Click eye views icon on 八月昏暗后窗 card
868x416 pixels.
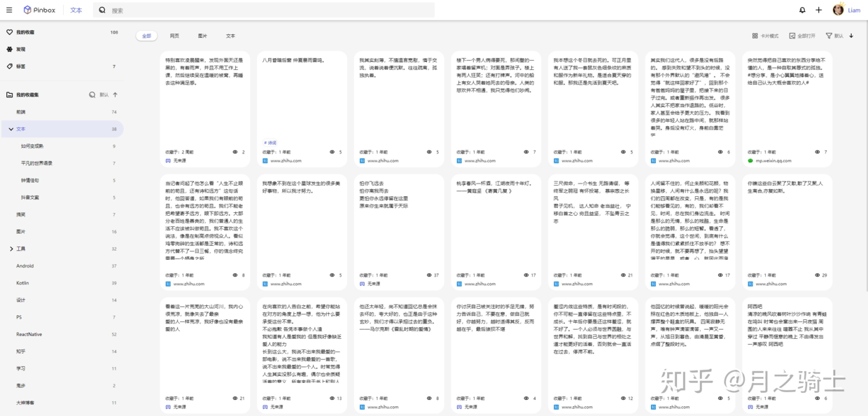pyautogui.click(x=332, y=152)
